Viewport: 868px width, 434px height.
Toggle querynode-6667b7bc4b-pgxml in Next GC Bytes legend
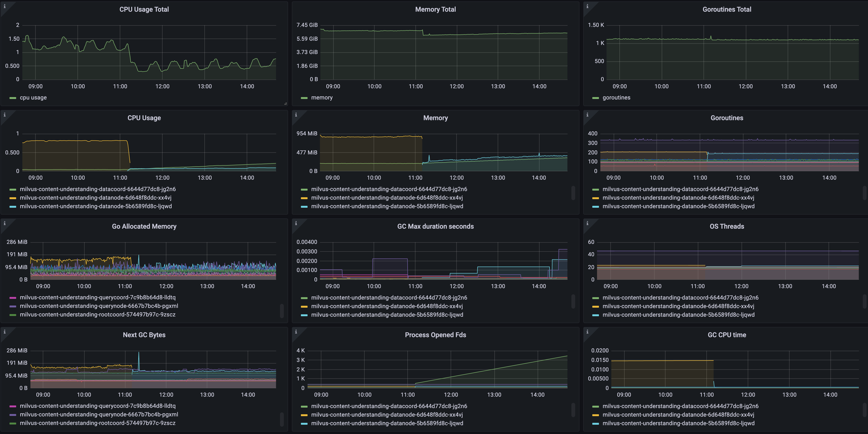(99, 414)
